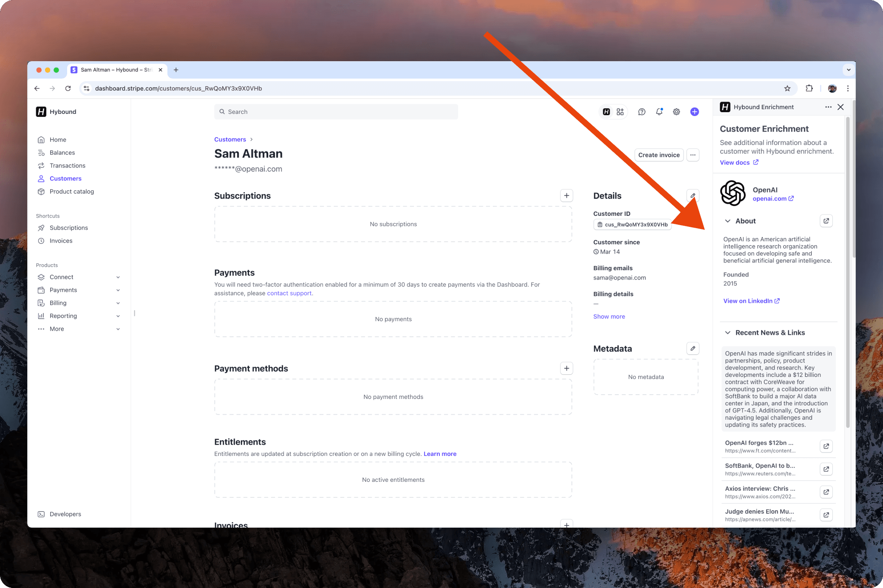The width and height of the screenshot is (883, 588).
Task: Click View on LinkedIn link
Action: tap(751, 301)
